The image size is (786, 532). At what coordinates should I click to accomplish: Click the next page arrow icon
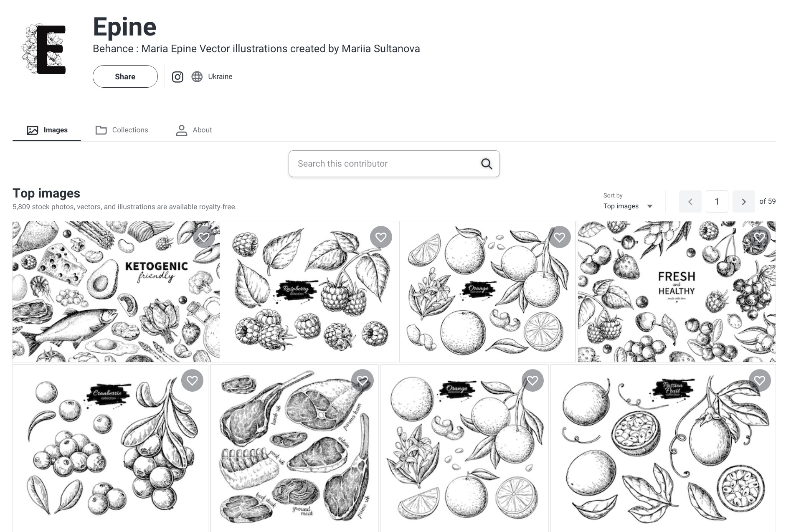(743, 201)
